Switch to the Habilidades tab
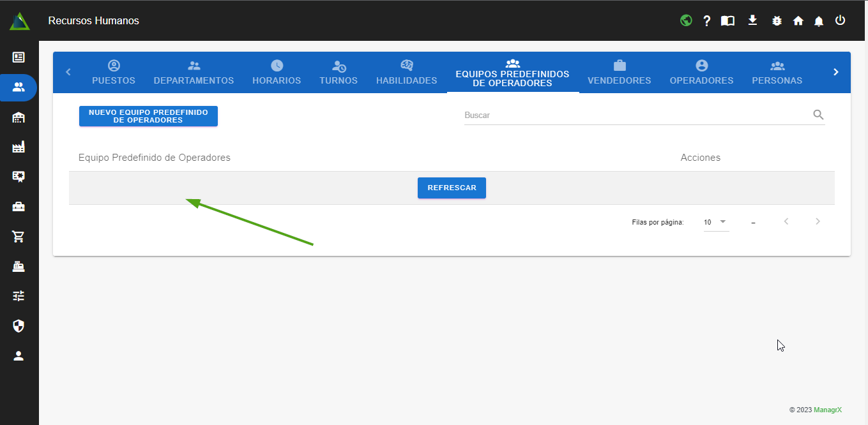Image resolution: width=868 pixels, height=425 pixels. click(406, 73)
